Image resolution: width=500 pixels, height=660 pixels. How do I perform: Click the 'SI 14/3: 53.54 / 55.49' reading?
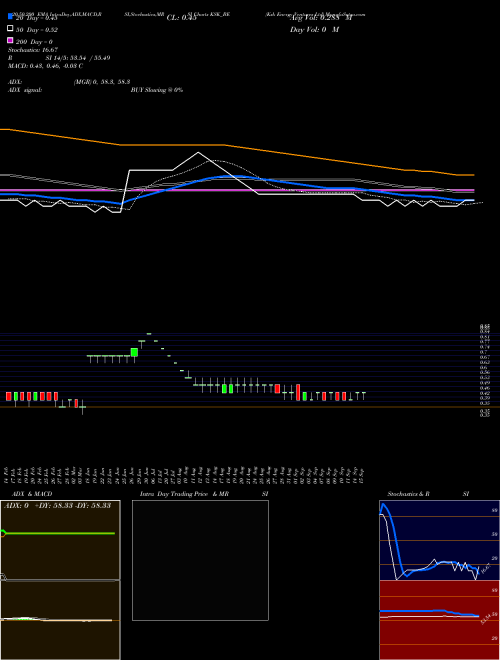(78, 58)
